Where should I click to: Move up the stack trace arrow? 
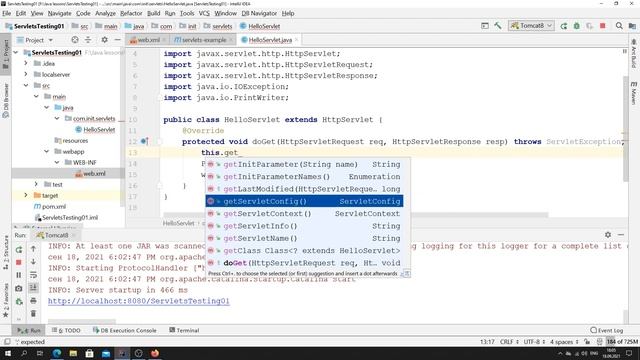pos(33,249)
